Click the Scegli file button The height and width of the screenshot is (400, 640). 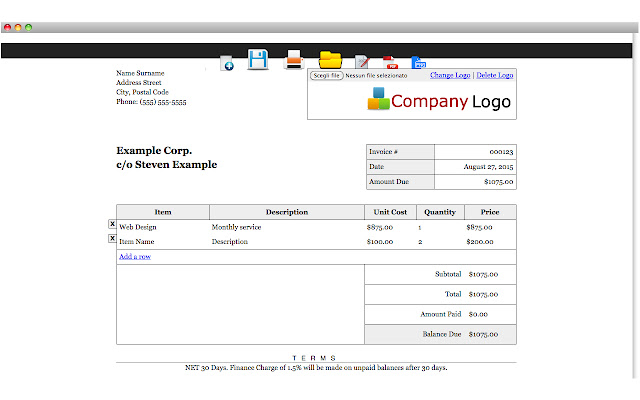(x=327, y=76)
